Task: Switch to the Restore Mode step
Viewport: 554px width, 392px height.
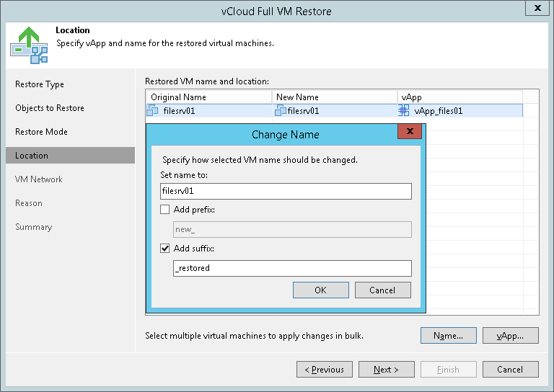Action: (x=41, y=132)
